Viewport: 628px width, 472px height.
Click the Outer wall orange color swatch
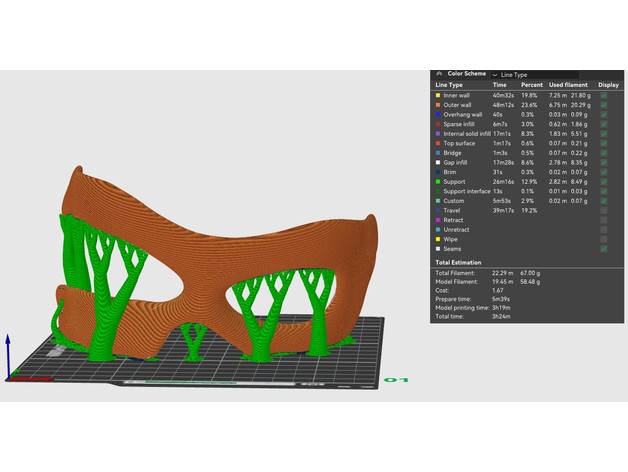click(x=437, y=104)
